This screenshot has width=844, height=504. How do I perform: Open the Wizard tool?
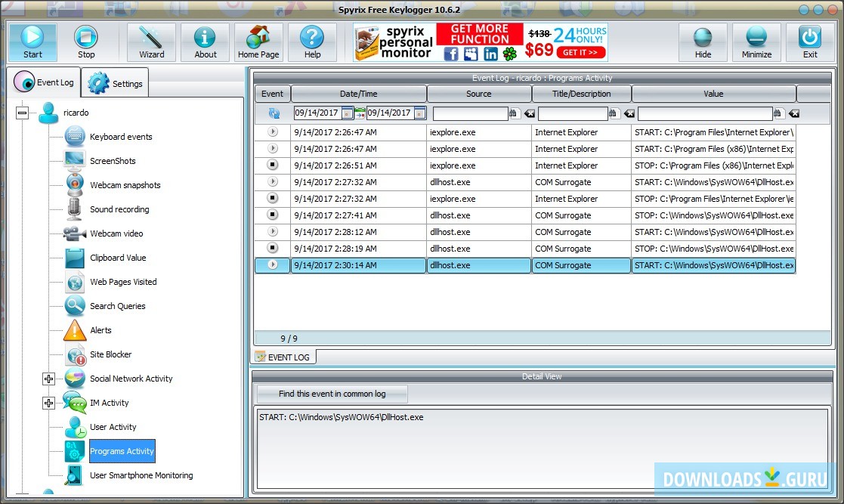(x=151, y=42)
